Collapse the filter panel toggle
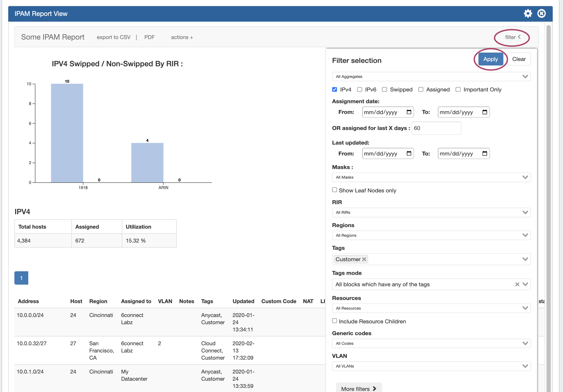 click(512, 37)
